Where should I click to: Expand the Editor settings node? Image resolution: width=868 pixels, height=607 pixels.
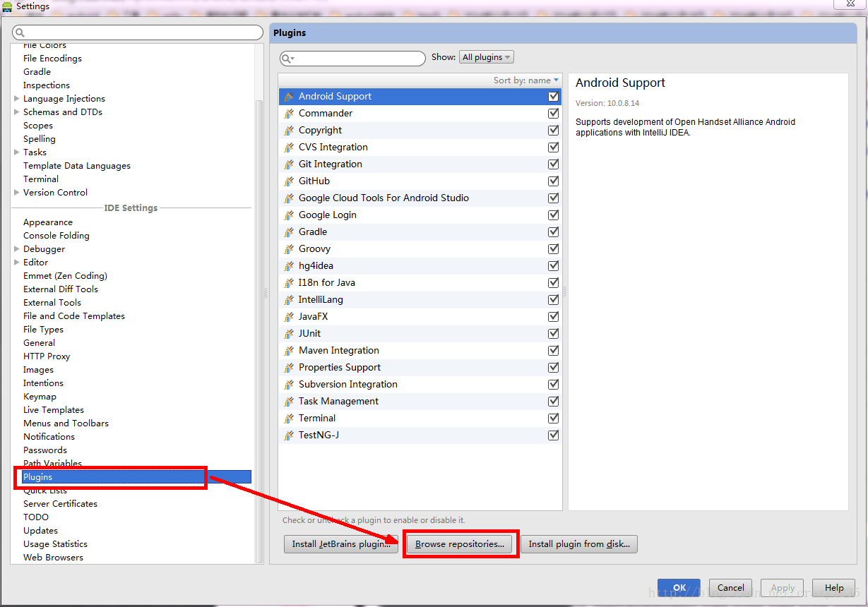click(17, 263)
